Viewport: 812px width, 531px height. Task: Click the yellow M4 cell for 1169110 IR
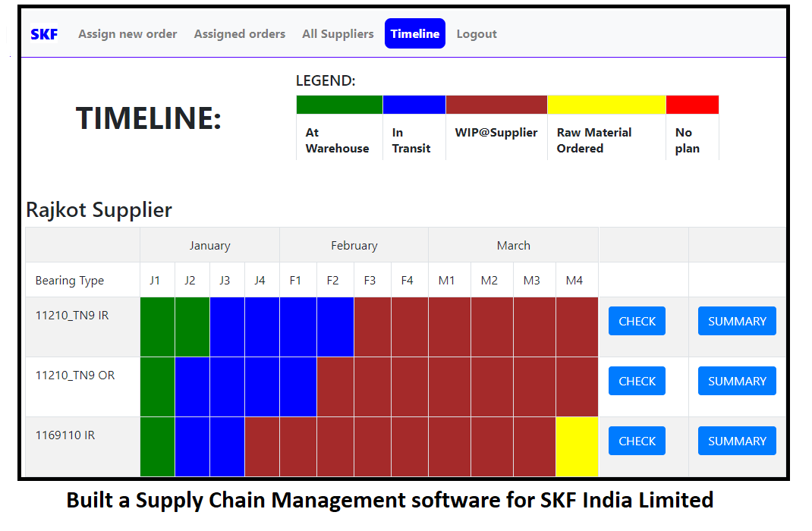577,447
